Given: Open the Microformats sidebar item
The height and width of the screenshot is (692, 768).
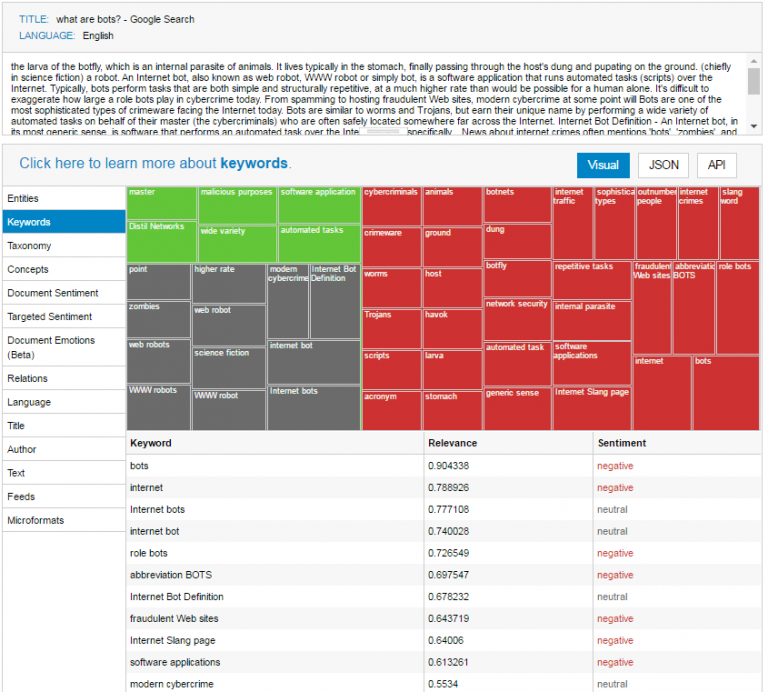Looking at the screenshot, I should point(64,520).
